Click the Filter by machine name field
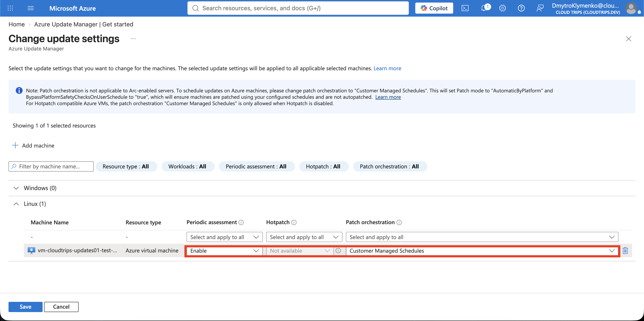Screen dimensions: 644x321 51,166
